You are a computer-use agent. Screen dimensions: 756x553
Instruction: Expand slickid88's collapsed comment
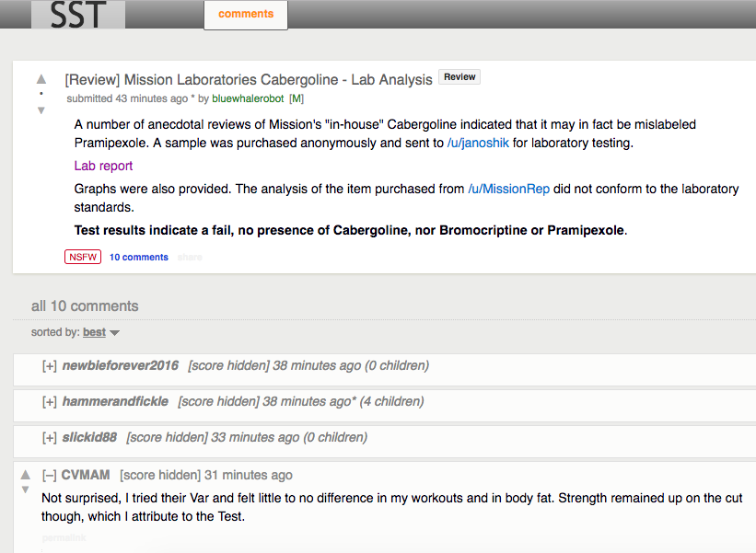point(50,438)
